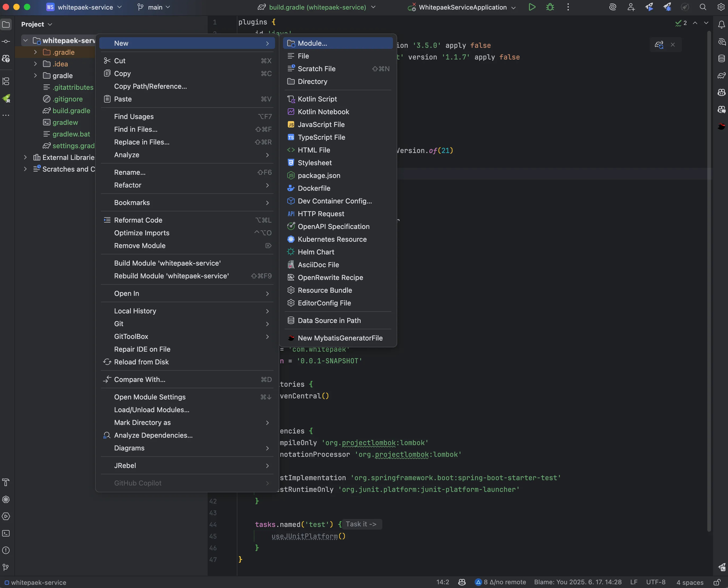The width and height of the screenshot is (728, 588).
Task: Open the Notifications bell icon
Action: pyautogui.click(x=721, y=24)
